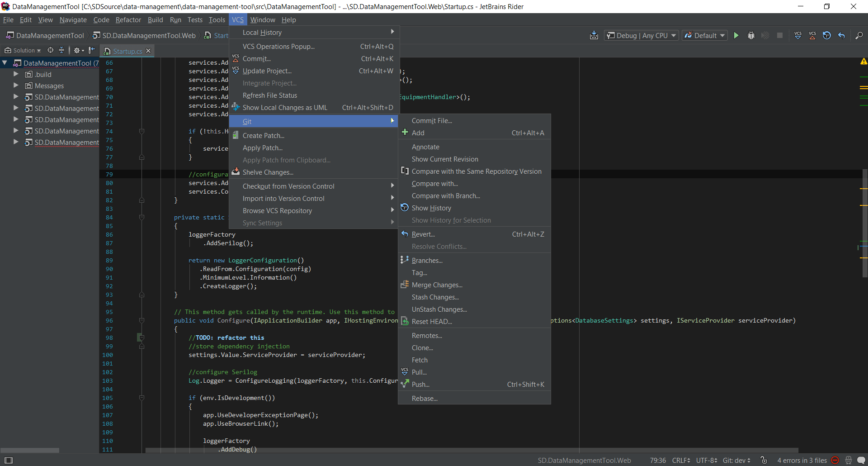Click the fold end marker at line 93
The height and width of the screenshot is (466, 868).
coord(142,295)
